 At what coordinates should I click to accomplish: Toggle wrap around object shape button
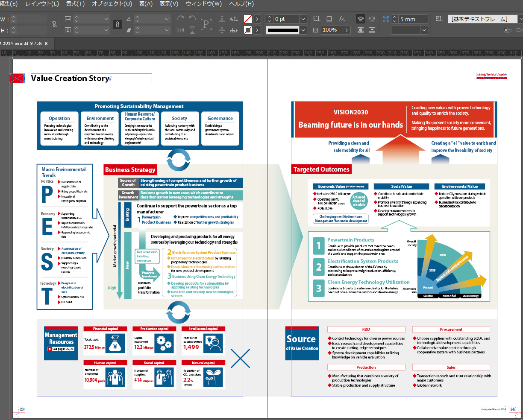361,30
